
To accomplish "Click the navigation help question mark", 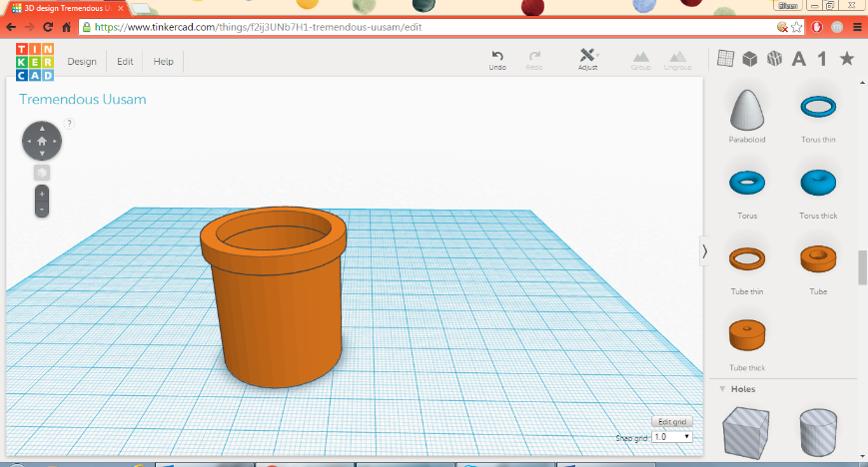I will tap(69, 124).
